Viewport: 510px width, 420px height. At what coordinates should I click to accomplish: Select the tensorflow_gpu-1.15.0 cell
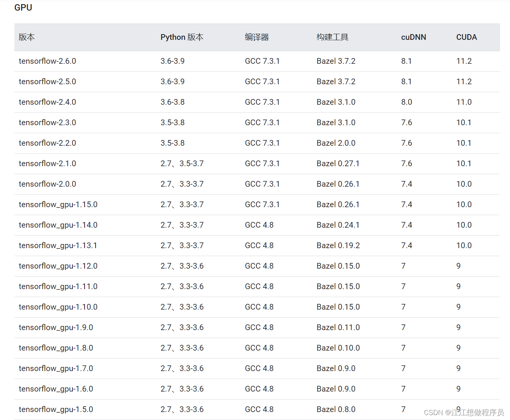point(58,204)
